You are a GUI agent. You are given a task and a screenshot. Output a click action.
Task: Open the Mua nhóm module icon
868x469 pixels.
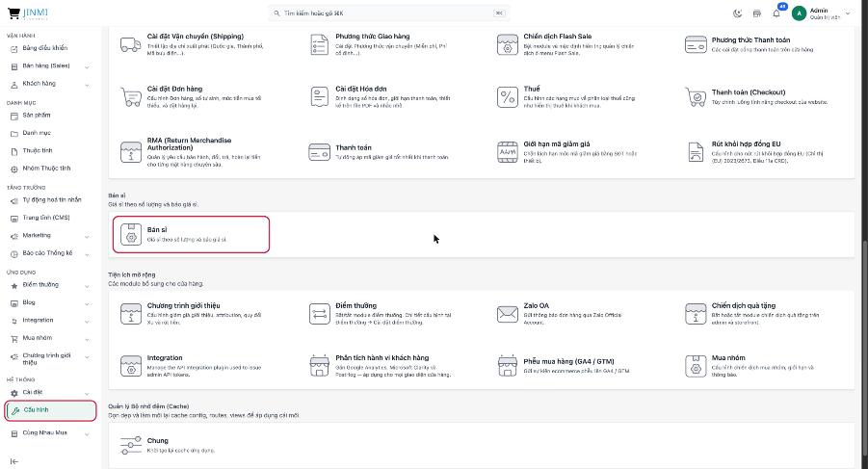point(696,366)
